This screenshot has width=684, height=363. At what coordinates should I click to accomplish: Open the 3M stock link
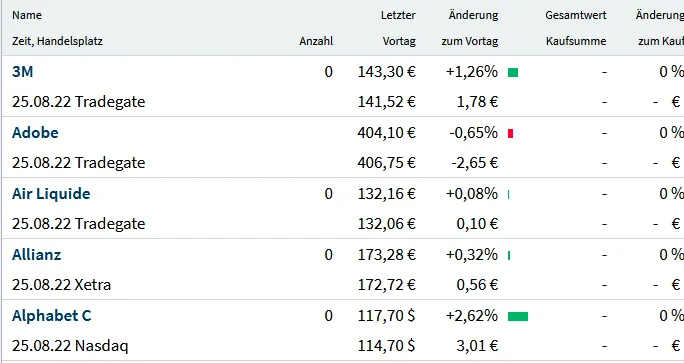click(22, 72)
